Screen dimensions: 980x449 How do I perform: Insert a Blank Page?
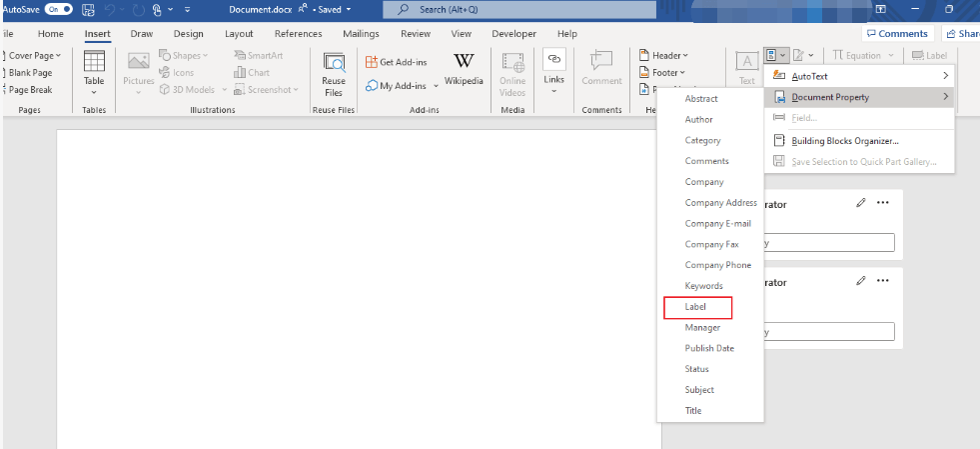[x=27, y=73]
